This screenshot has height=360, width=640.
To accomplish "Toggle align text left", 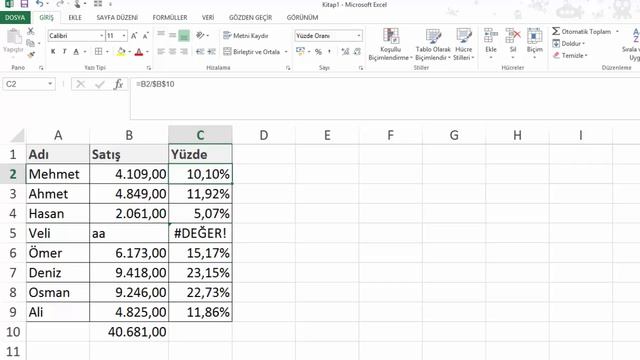I will point(161,51).
